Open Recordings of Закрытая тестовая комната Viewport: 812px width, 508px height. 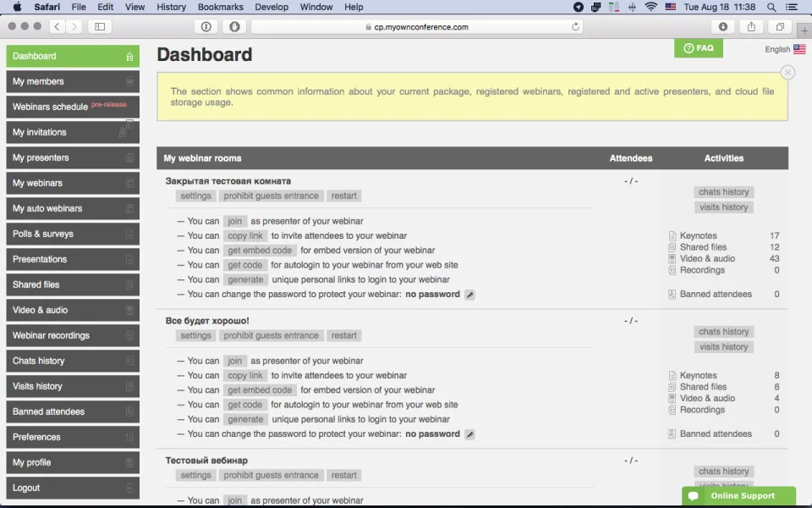point(702,270)
